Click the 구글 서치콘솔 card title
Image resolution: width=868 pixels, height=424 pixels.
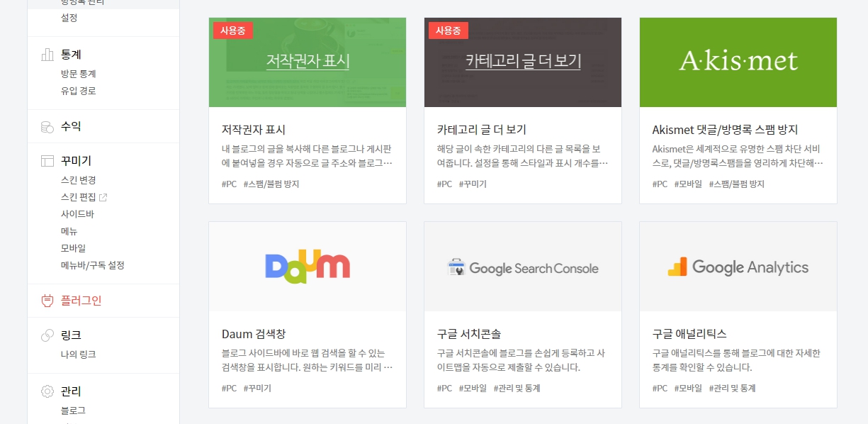click(x=469, y=334)
